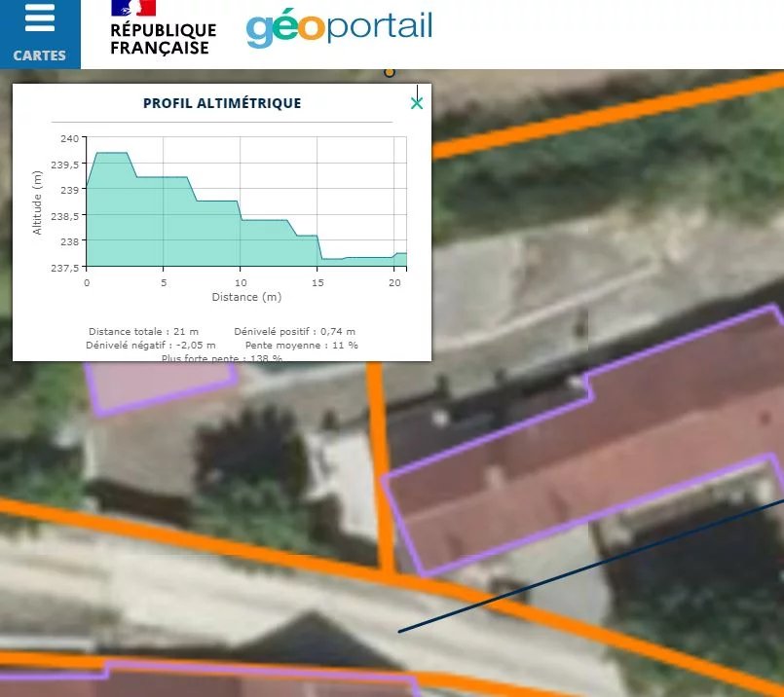Image resolution: width=784 pixels, height=697 pixels.
Task: Click the République Française logo
Action: 161,31
